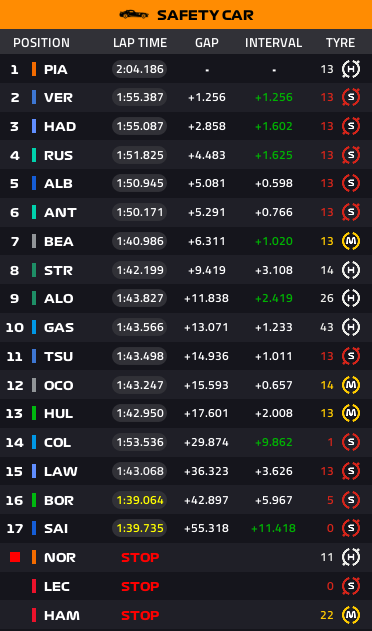
Task: Click RUS's teal team color bar
Action: pos(34,155)
